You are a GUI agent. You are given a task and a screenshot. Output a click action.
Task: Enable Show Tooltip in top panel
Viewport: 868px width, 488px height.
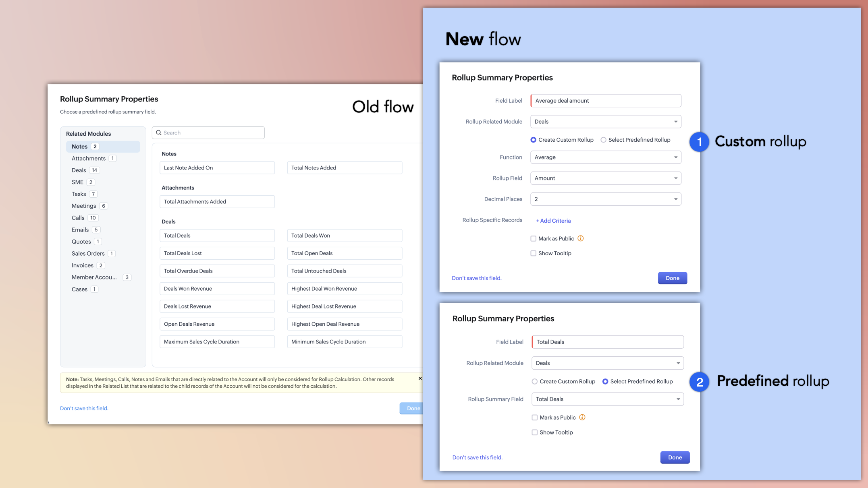534,253
